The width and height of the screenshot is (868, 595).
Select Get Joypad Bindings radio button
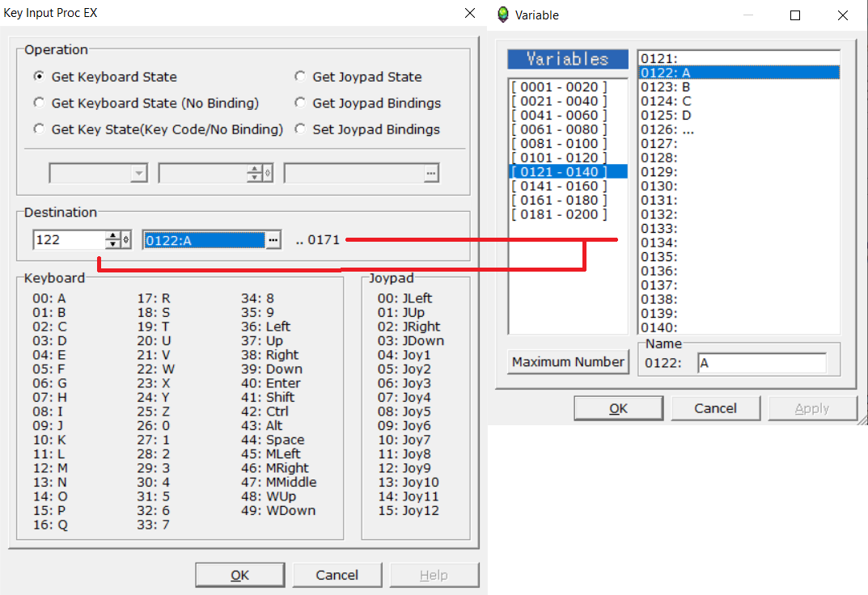click(x=367, y=103)
